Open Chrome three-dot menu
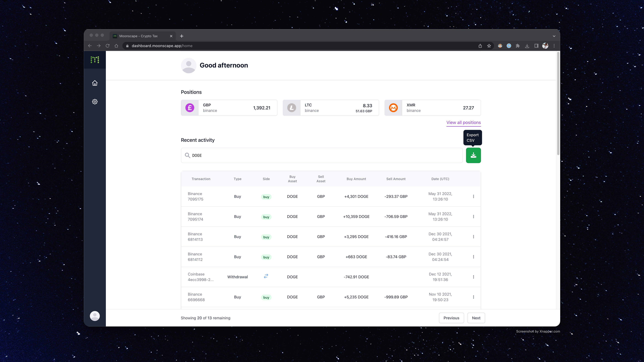 click(x=554, y=46)
